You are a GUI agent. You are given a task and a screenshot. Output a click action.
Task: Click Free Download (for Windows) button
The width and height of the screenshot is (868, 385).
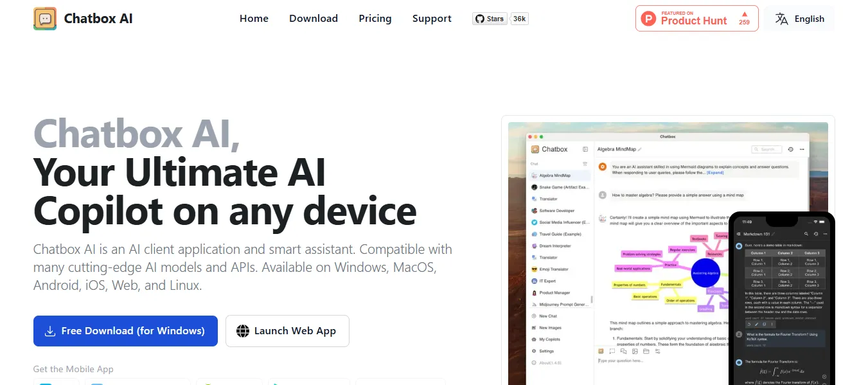click(x=125, y=331)
